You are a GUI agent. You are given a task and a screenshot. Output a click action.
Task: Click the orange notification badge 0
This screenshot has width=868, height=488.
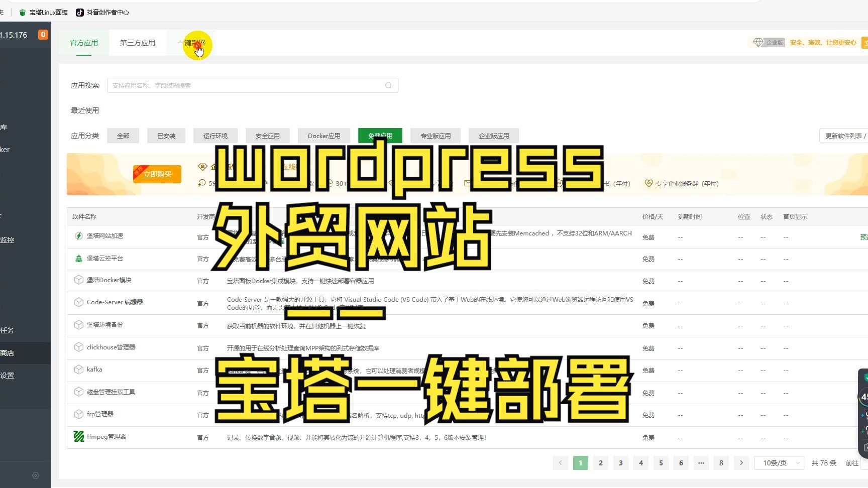point(43,35)
